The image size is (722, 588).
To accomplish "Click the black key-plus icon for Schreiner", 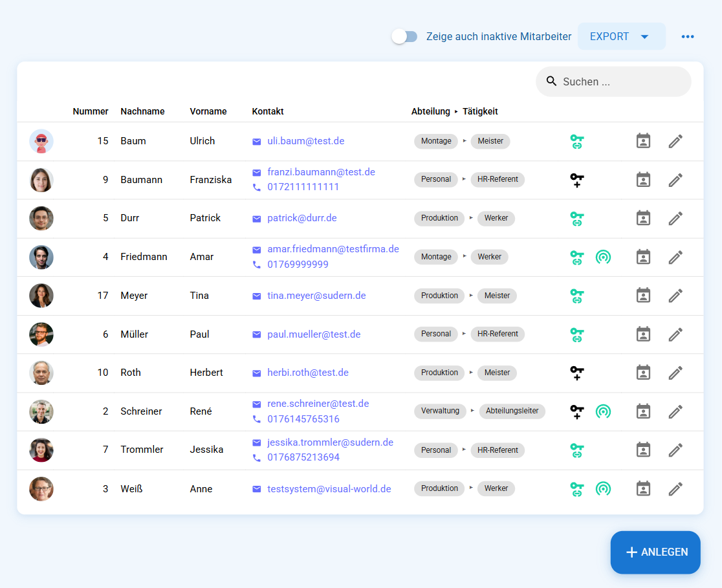I will (x=576, y=411).
